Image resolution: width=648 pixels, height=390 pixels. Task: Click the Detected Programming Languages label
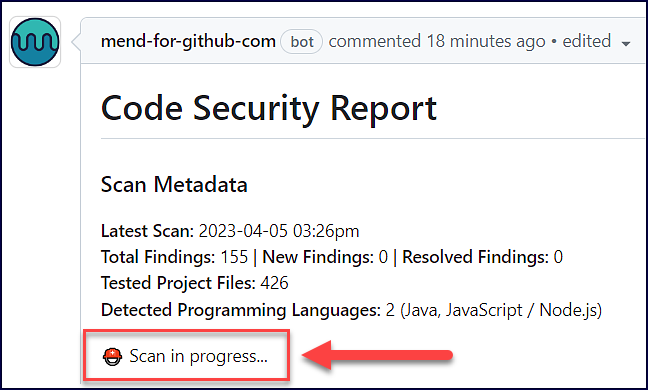241,310
